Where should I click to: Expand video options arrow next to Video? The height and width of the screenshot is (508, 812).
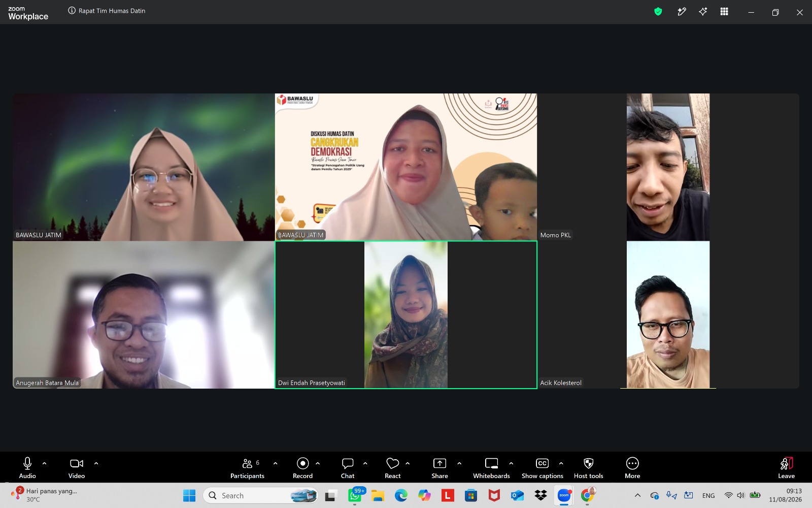tap(96, 463)
